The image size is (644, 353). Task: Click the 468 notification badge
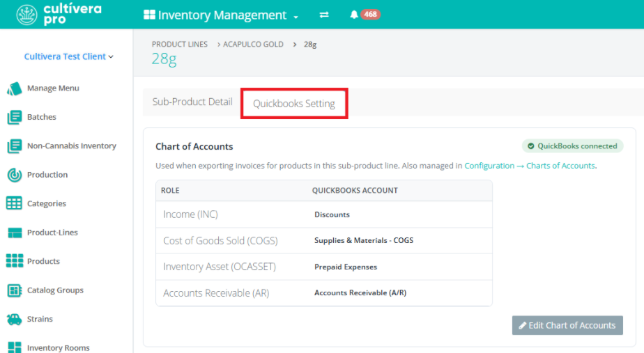(x=370, y=15)
